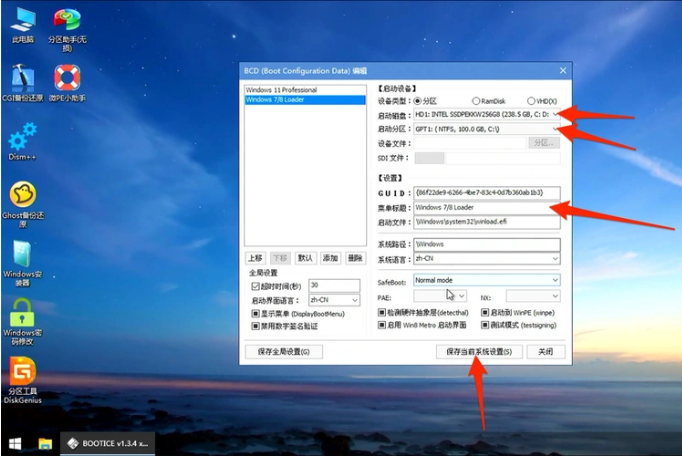Click into the 设备文件 text field
The height and width of the screenshot is (457, 682).
(x=470, y=143)
